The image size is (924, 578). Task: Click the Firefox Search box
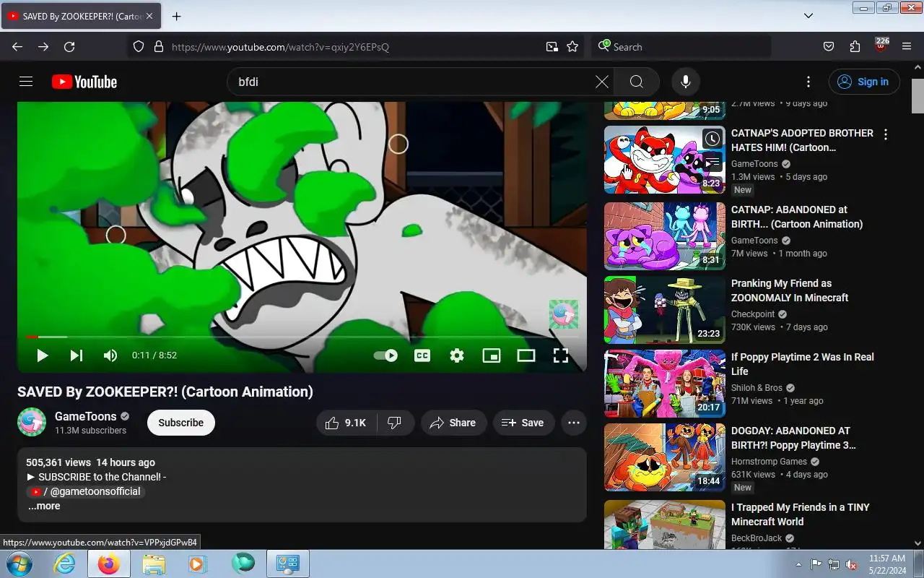coord(681,47)
